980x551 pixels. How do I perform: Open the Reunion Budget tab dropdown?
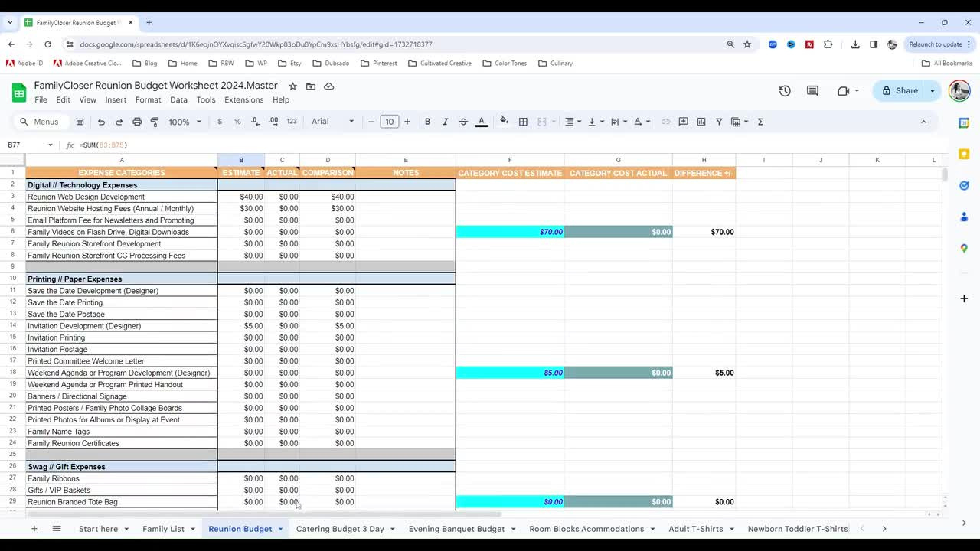(x=280, y=528)
